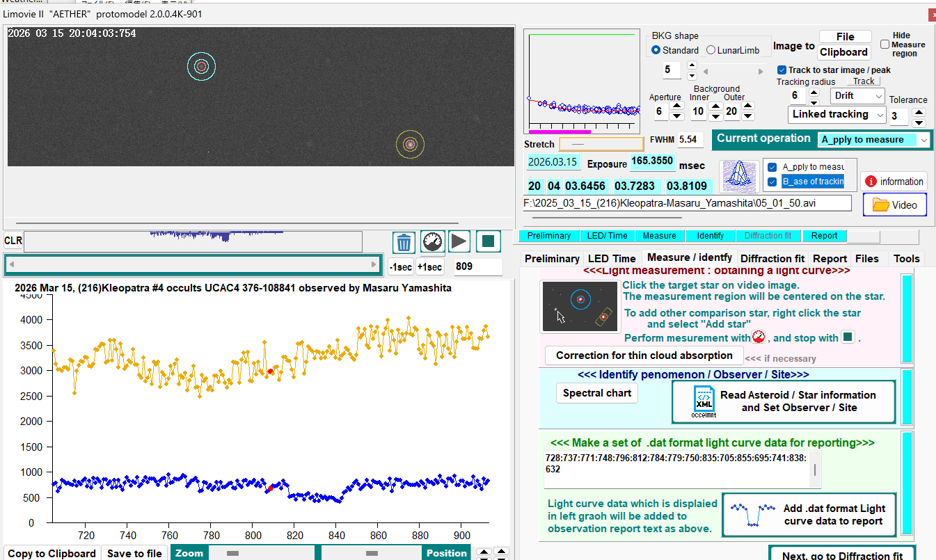Open the LED Time tab
This screenshot has height=560, width=936.
coord(611,259)
